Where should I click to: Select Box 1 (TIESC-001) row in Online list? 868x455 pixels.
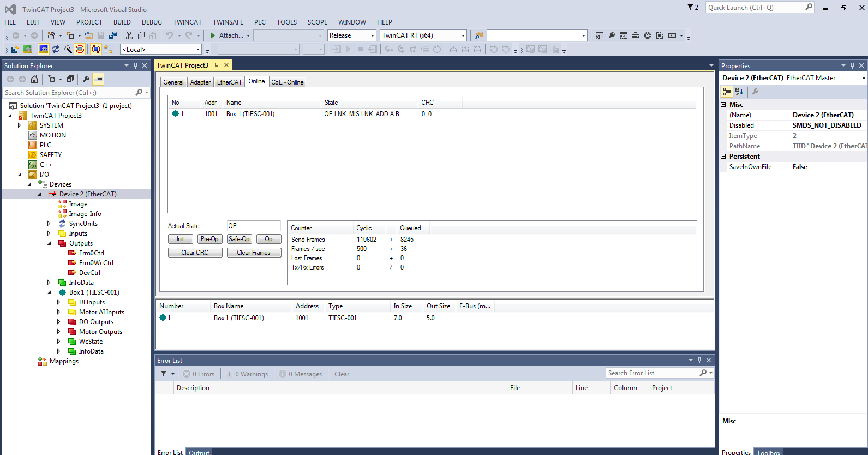pyautogui.click(x=432, y=114)
